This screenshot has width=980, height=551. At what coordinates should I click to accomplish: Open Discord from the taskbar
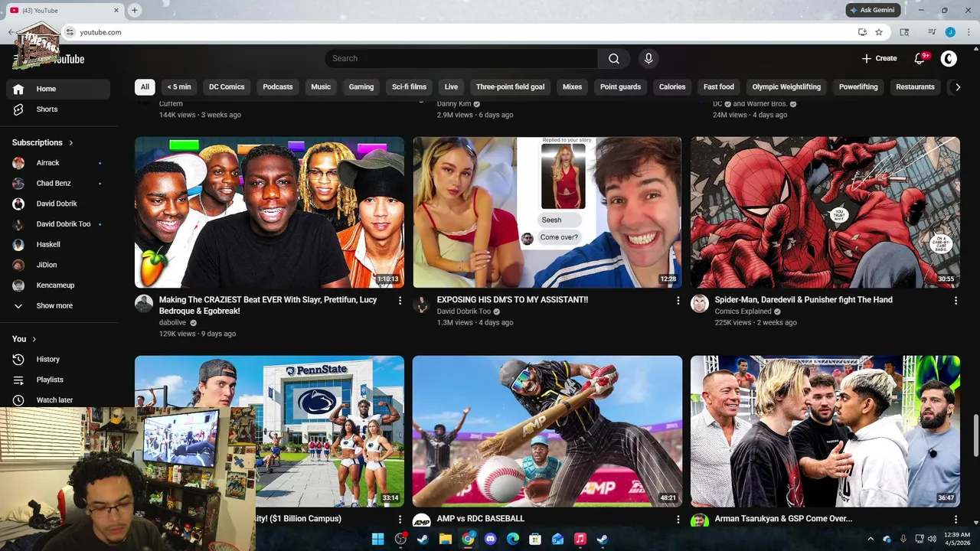(x=491, y=539)
